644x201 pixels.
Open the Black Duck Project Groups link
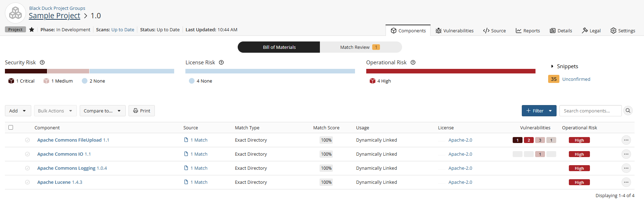57,8
